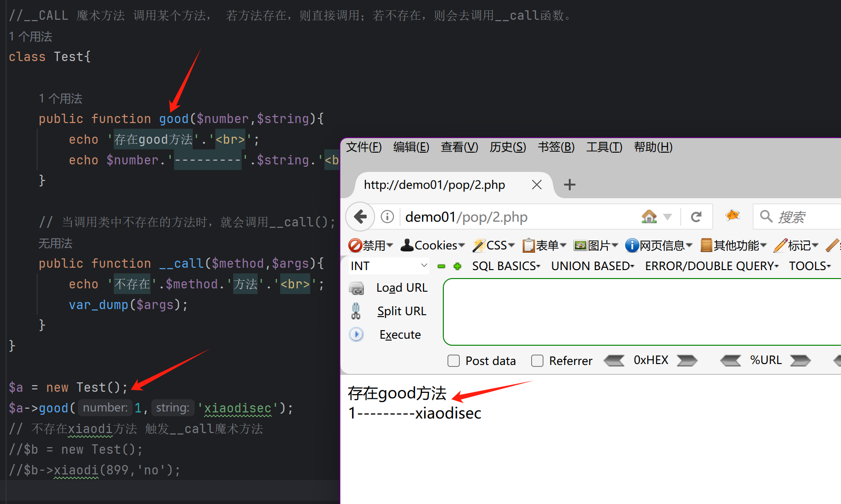The height and width of the screenshot is (504, 841).
Task: Enable the Post data checkbox
Action: coord(454,361)
